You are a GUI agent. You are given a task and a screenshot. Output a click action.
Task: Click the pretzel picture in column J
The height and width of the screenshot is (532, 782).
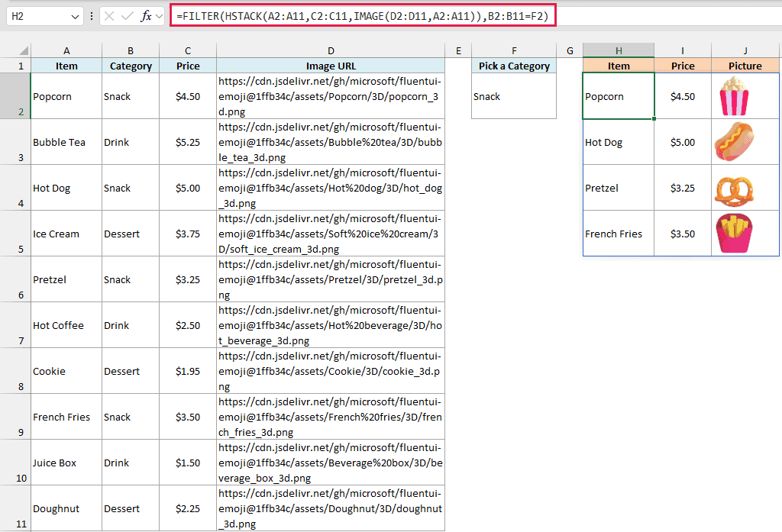click(734, 191)
